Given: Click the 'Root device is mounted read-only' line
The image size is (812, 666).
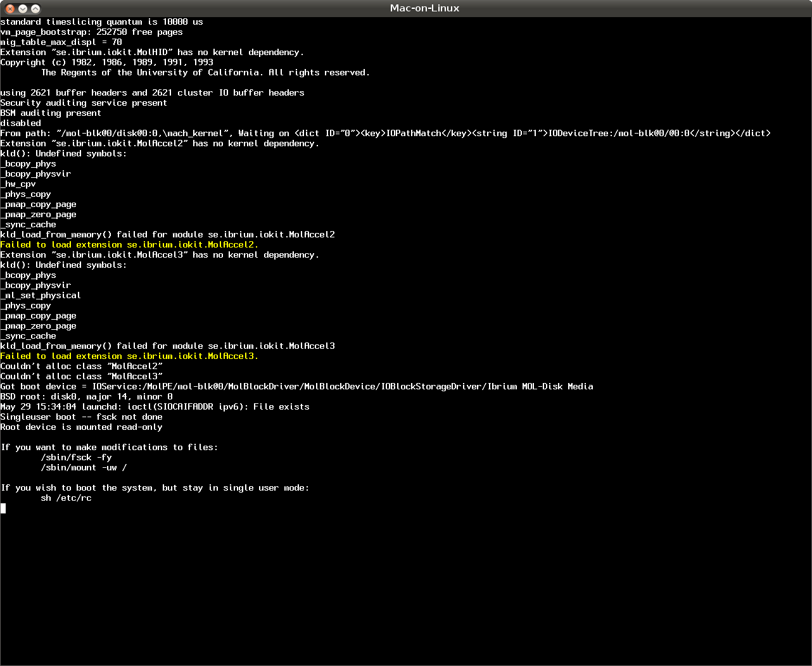Looking at the screenshot, I should coord(81,427).
